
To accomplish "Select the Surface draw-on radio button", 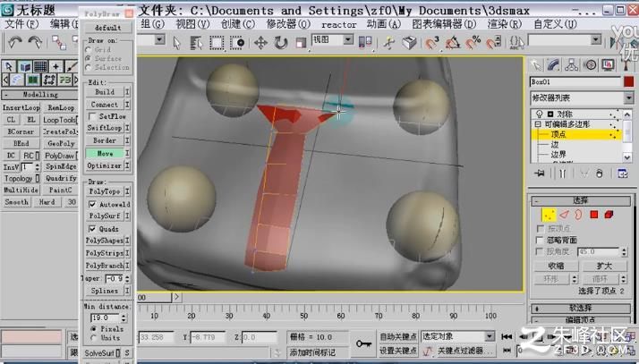I will 88,59.
